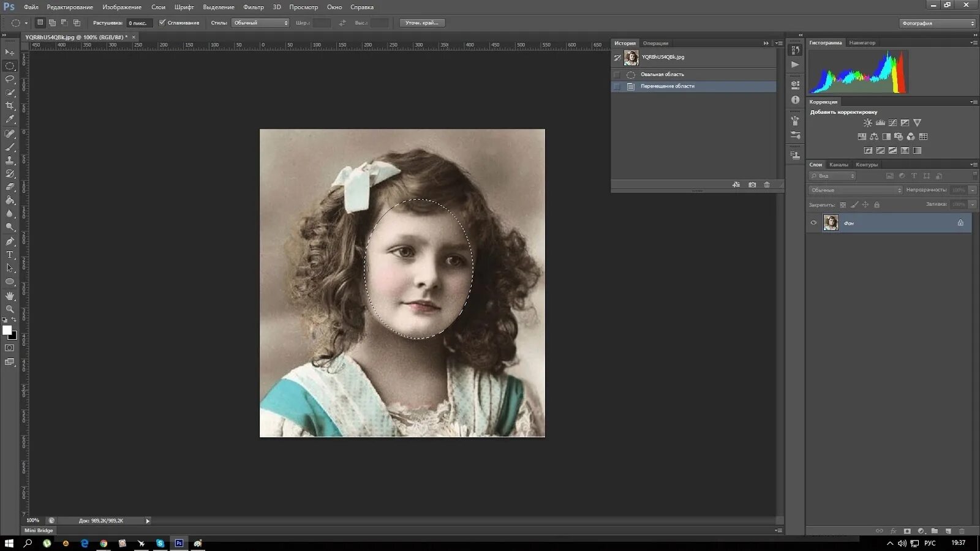This screenshot has width=980, height=551.
Task: Open the Фотография workspace dropdown
Action: (x=937, y=23)
